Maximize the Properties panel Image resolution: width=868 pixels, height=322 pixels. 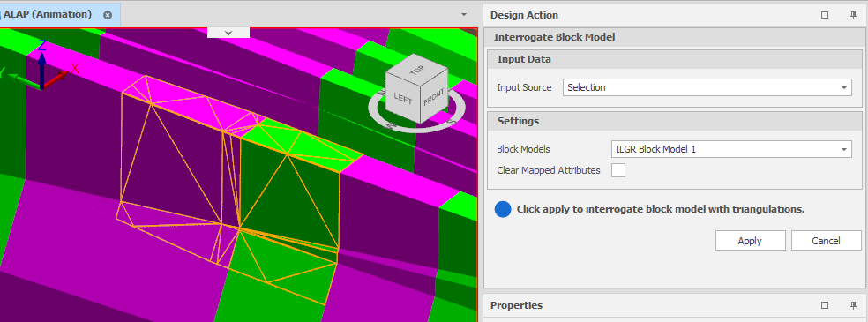[825, 305]
